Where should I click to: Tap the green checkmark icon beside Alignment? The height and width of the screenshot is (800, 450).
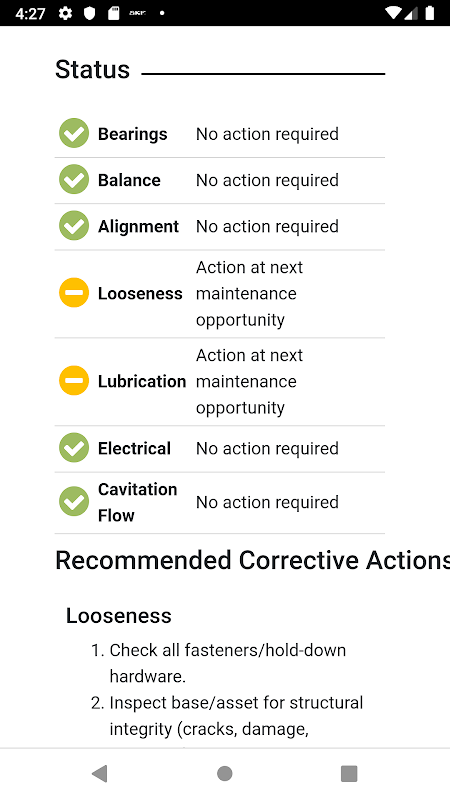pyautogui.click(x=74, y=226)
